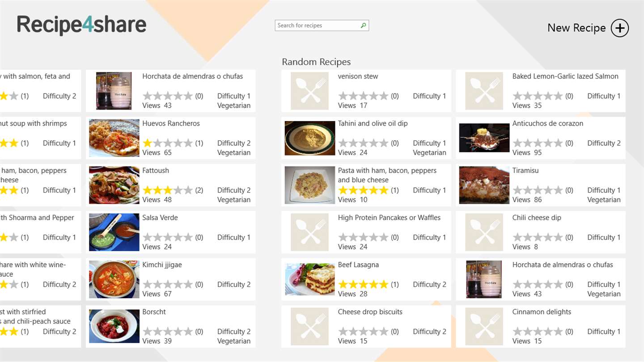
Task: Click the Chili cheese dip placeholder icon
Action: (484, 232)
